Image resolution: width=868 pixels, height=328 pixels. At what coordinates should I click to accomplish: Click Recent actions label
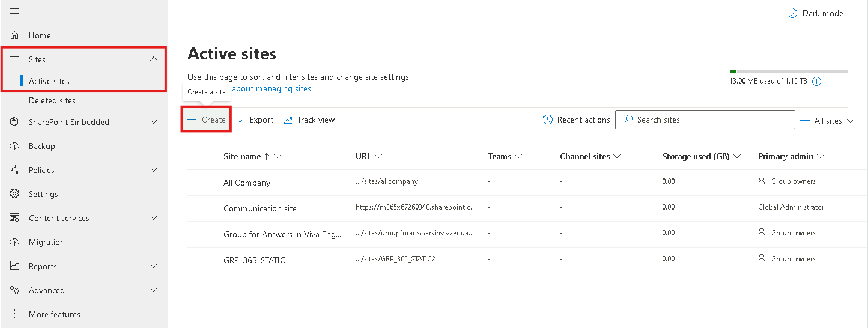(x=584, y=120)
